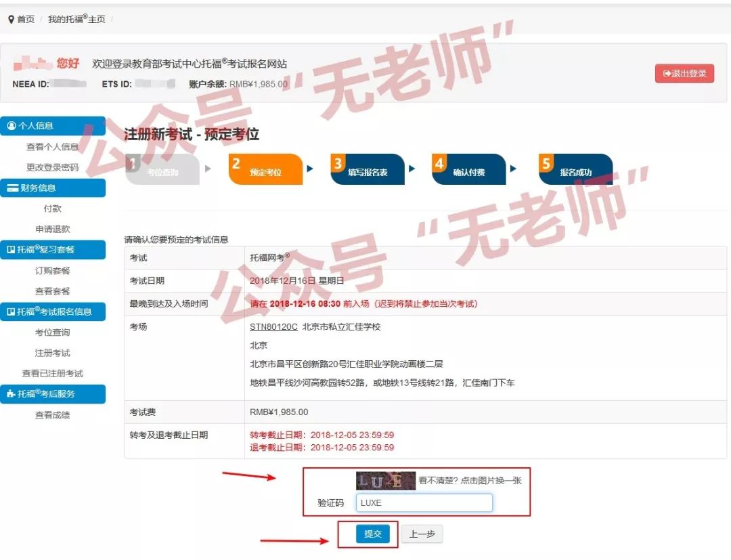Click the step 4 确认付费 indicator
This screenshot has height=560, width=731.
[470, 169]
